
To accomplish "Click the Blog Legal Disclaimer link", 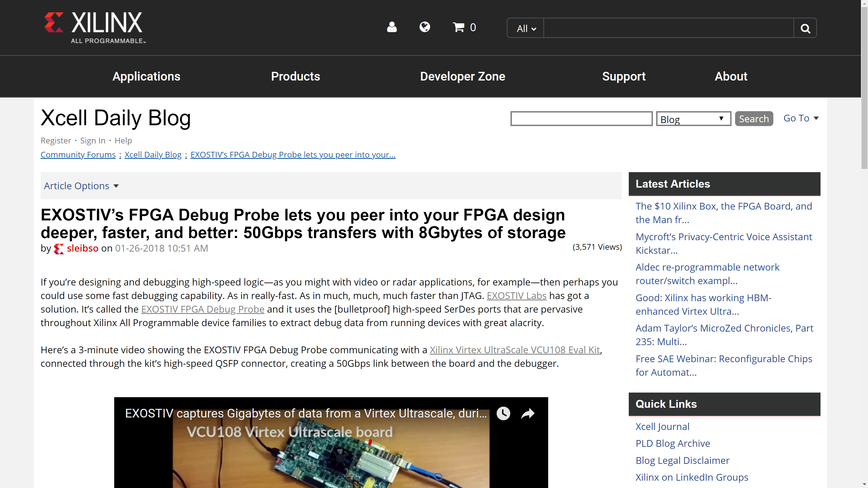I will [x=682, y=460].
